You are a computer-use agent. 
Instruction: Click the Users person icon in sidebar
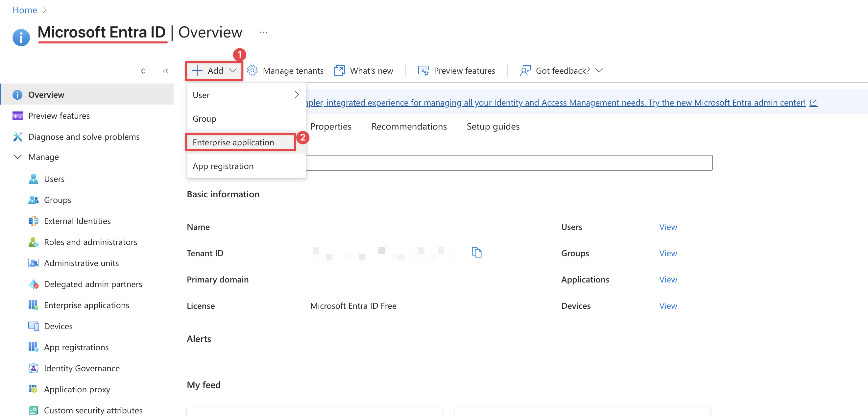(33, 179)
